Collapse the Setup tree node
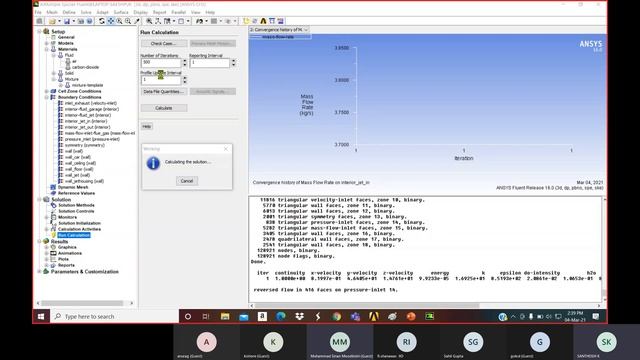The image size is (640, 360). 40,31
